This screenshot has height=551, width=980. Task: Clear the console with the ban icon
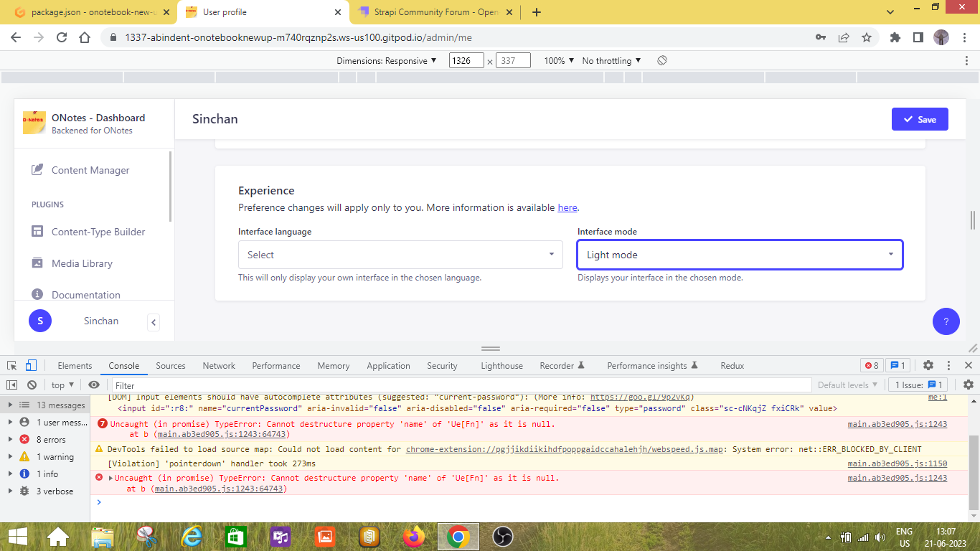point(32,385)
